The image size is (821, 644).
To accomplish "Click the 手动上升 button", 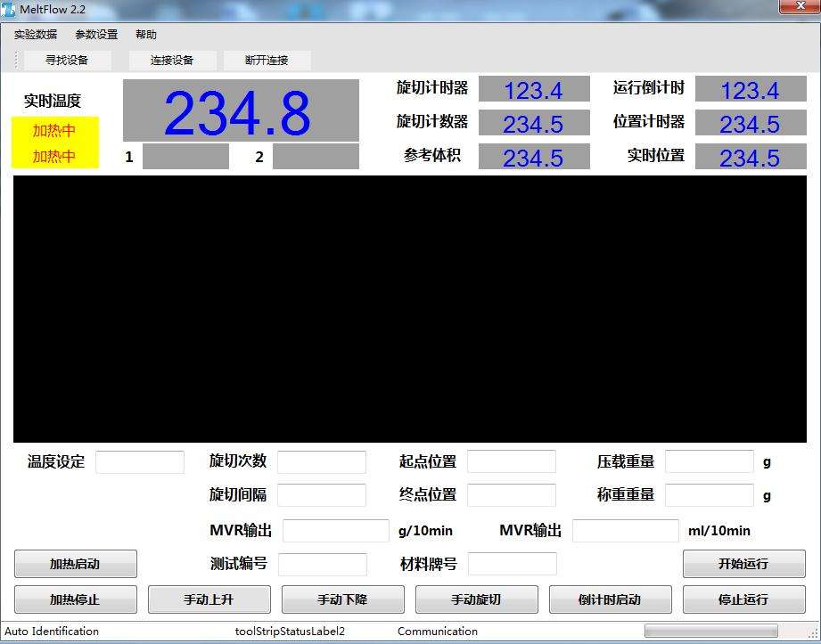I will (x=209, y=599).
